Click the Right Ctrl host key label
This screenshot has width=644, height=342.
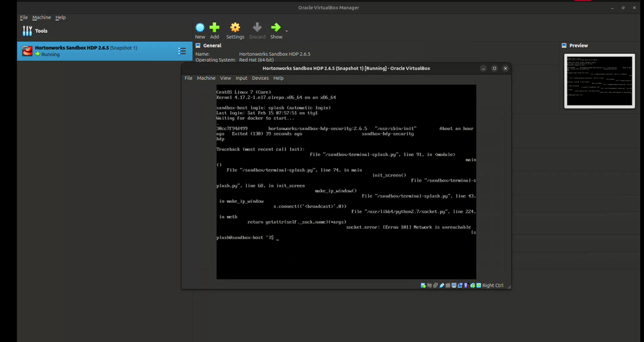click(493, 285)
